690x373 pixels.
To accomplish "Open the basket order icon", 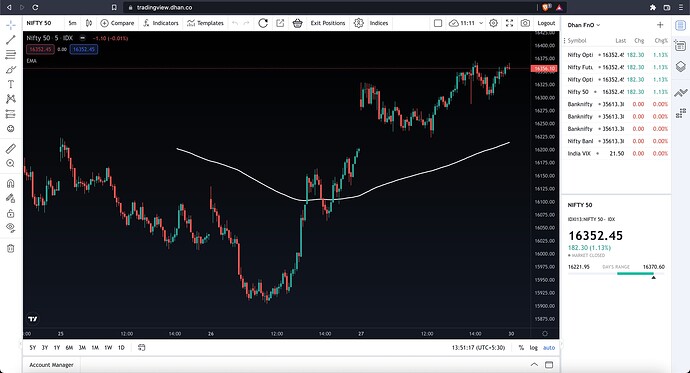I will point(297,23).
